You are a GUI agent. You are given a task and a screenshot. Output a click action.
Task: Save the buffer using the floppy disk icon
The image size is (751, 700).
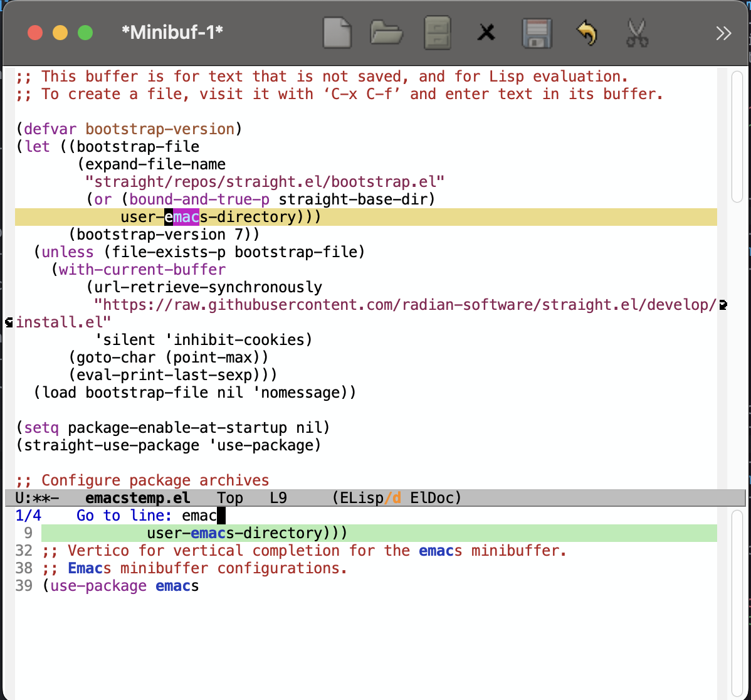537,33
